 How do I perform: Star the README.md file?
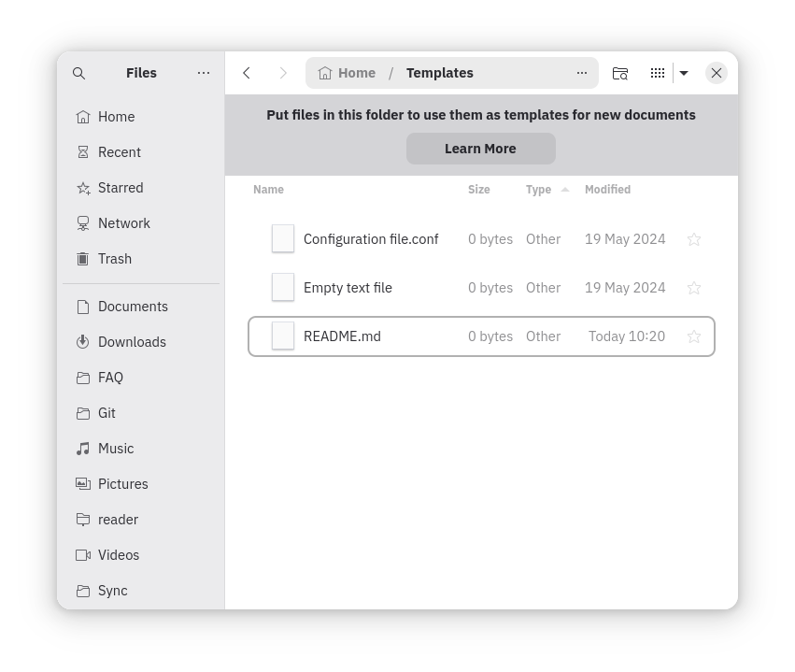(693, 336)
